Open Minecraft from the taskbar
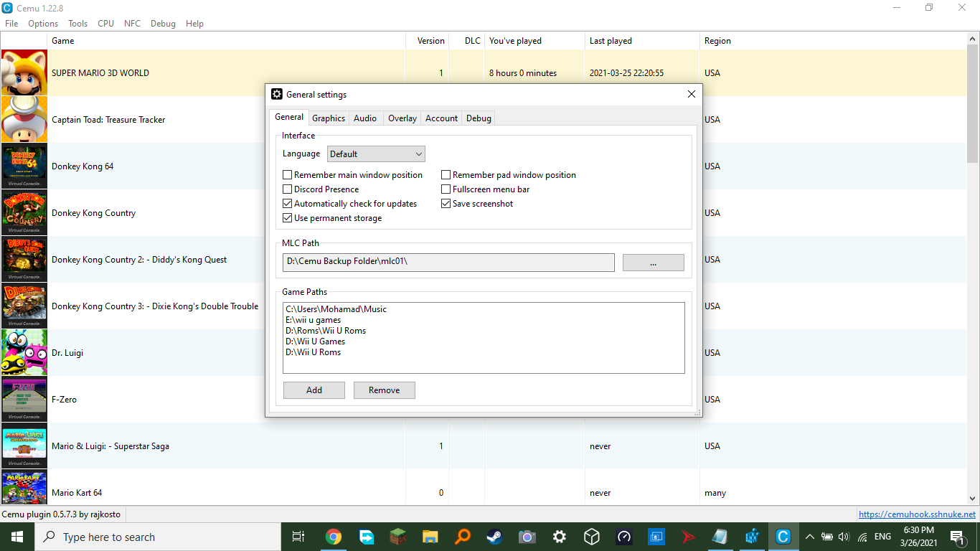 [398, 537]
